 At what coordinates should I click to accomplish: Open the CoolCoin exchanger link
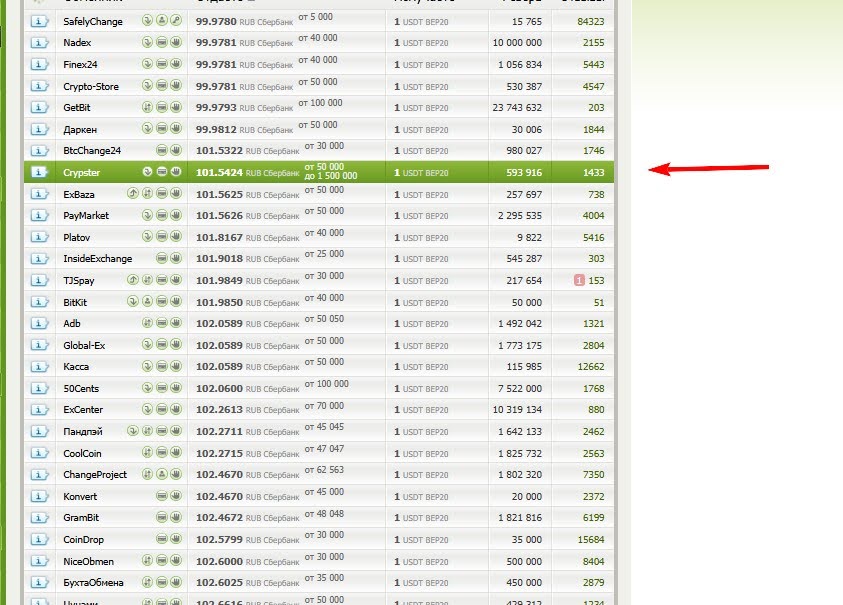[x=82, y=453]
